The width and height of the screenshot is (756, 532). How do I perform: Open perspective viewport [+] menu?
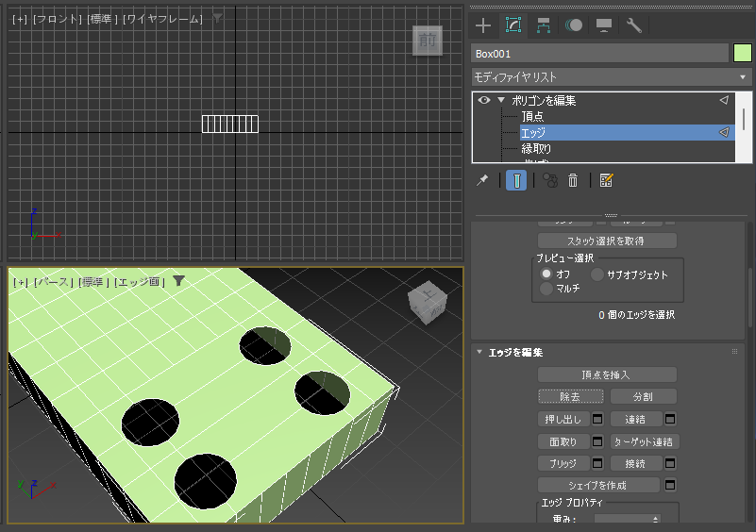click(21, 282)
